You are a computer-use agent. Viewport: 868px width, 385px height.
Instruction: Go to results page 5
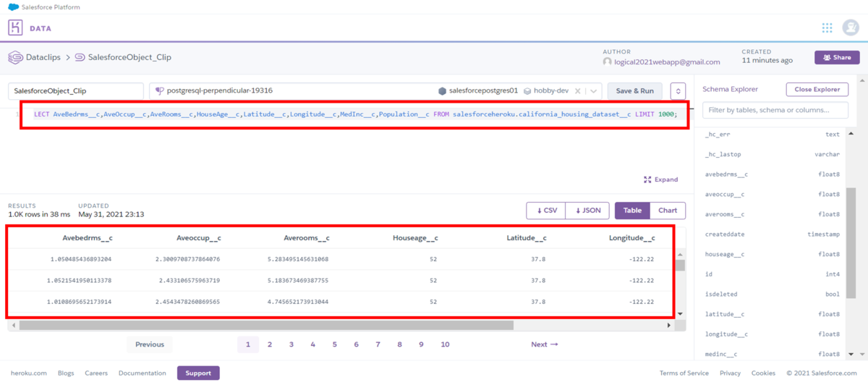tap(334, 344)
